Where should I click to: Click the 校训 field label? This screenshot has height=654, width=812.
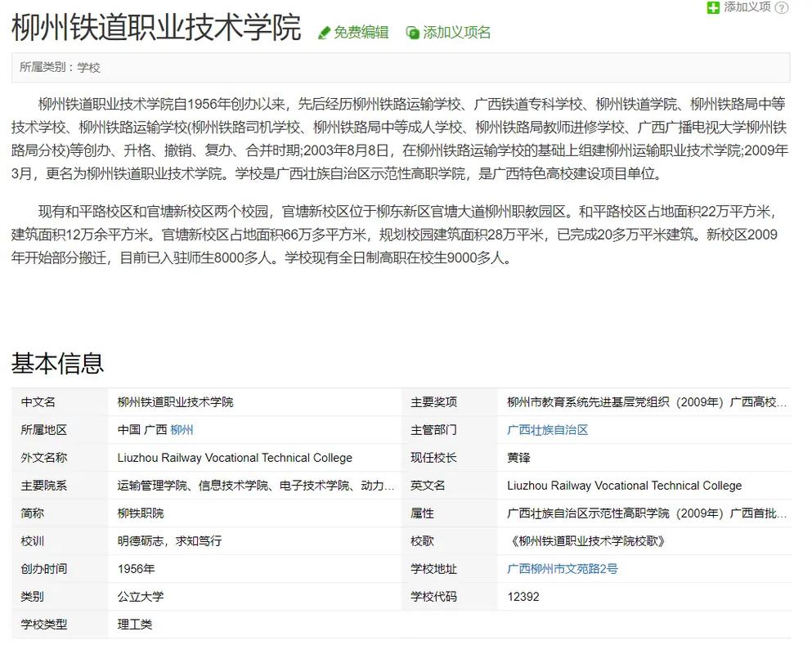[x=32, y=541]
